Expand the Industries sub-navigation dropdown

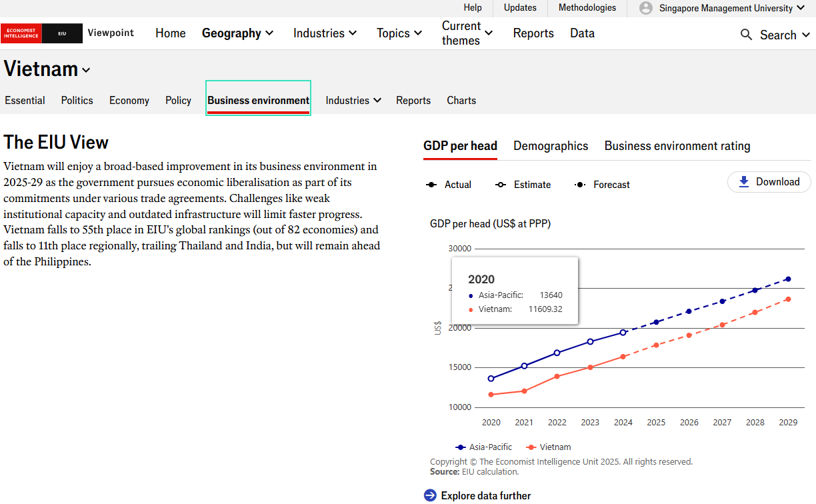[x=353, y=101]
